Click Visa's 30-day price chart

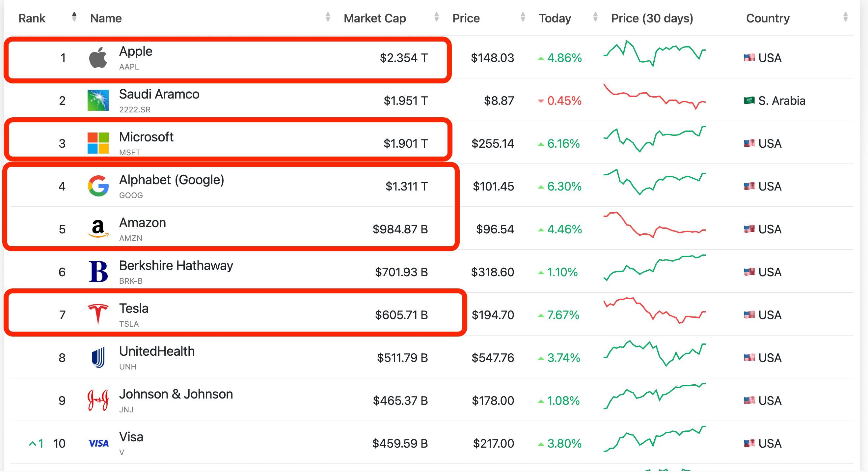[x=654, y=439]
